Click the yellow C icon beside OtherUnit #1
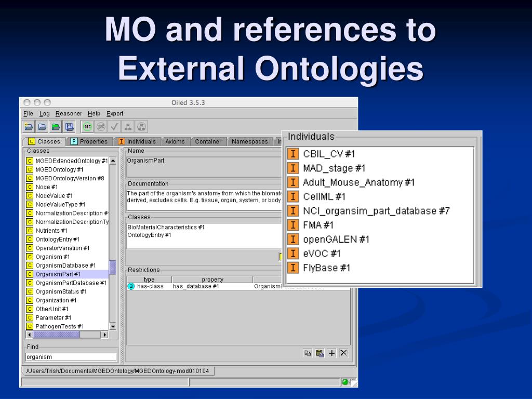This screenshot has width=532, height=399. [x=30, y=309]
